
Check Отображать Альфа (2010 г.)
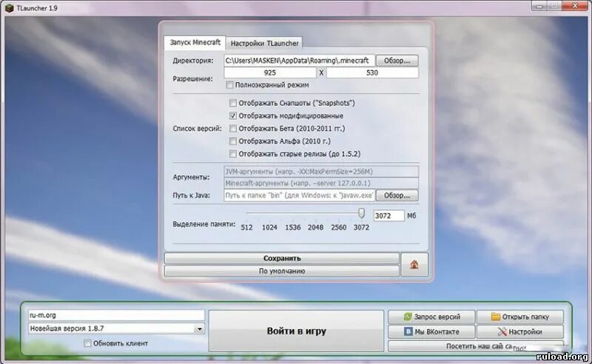[x=233, y=141]
